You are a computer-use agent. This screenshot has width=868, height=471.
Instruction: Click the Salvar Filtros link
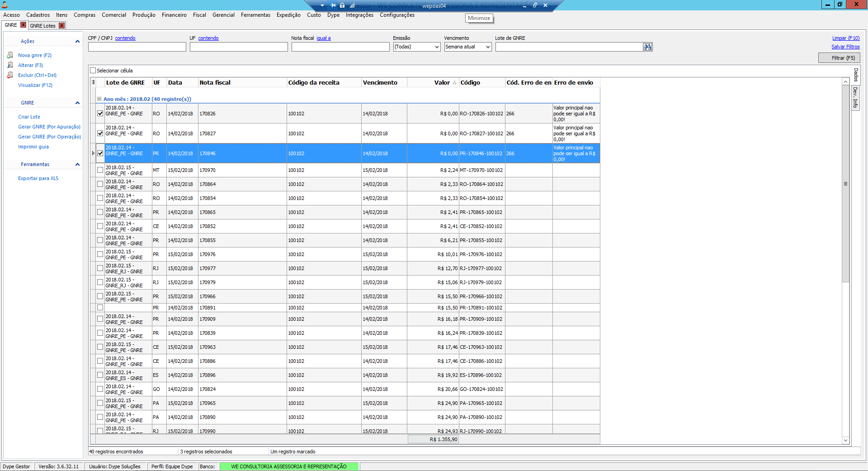845,47
